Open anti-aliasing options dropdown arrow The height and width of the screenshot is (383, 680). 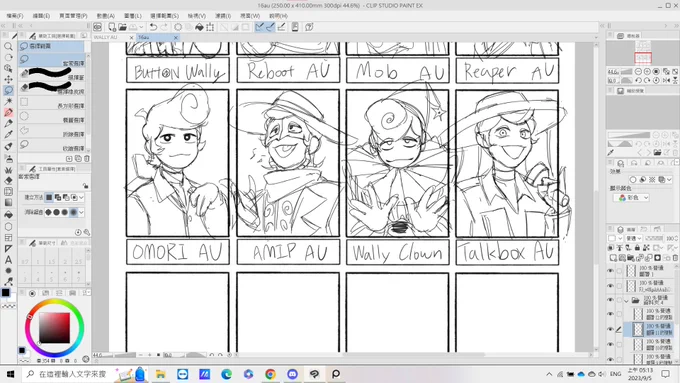[x=81, y=212]
